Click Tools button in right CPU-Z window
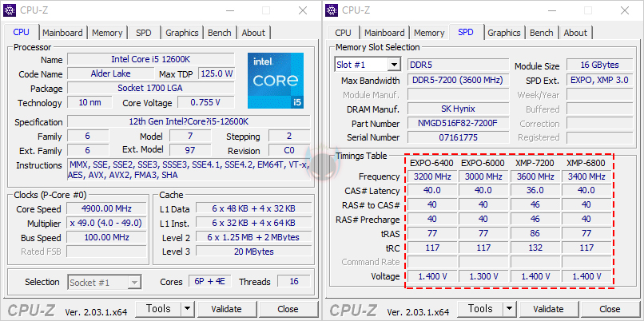The height and width of the screenshot is (321, 644). 480,309
